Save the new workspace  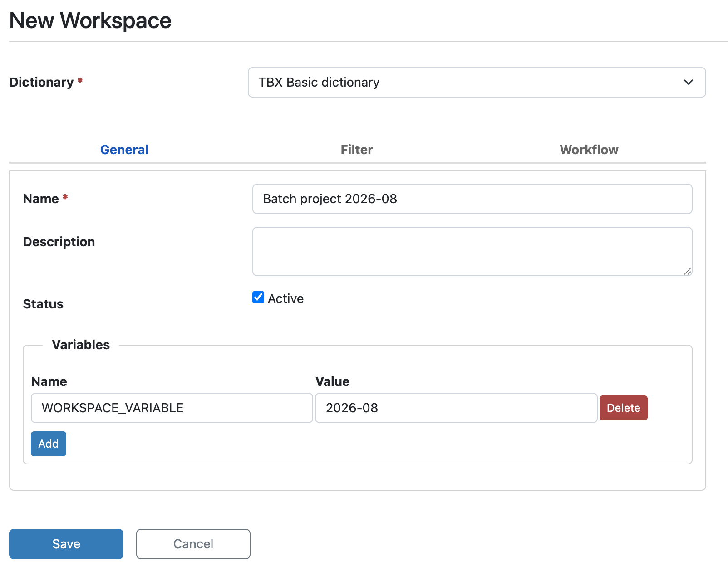66,544
